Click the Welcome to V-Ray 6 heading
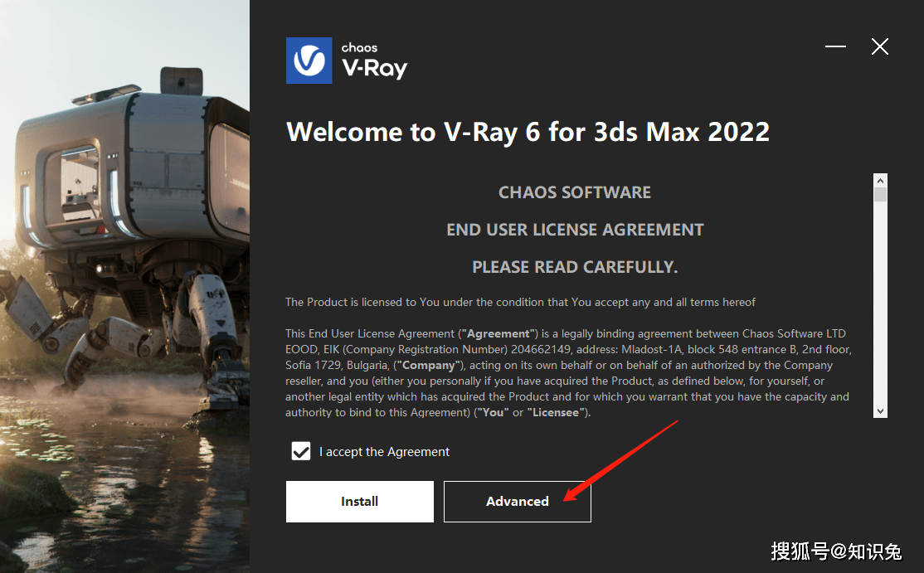This screenshot has height=573, width=924. point(528,132)
